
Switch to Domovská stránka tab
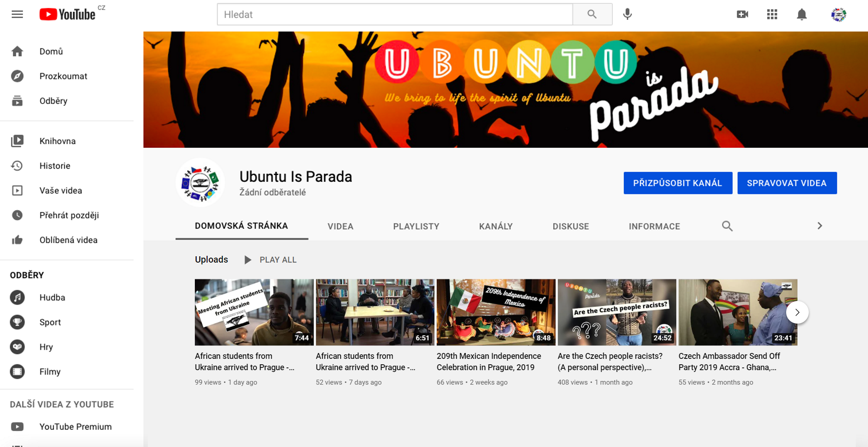[x=241, y=226]
